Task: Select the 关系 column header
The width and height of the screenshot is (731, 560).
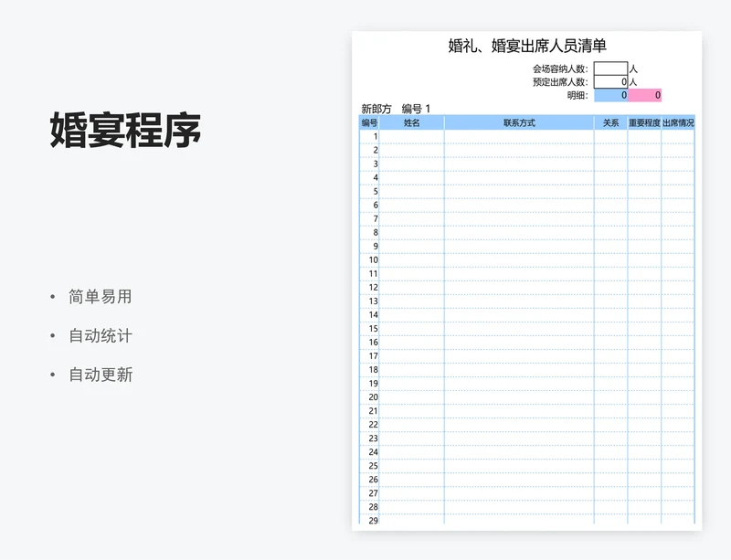Action: pyautogui.click(x=610, y=122)
